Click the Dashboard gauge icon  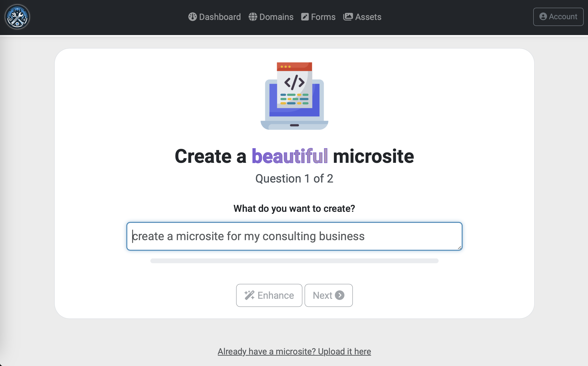point(192,17)
